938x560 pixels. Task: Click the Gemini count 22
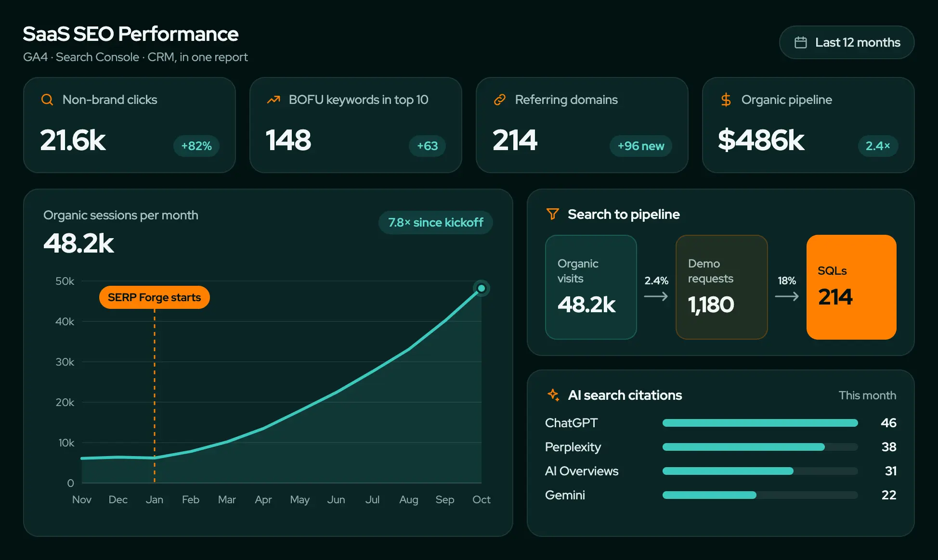(889, 495)
